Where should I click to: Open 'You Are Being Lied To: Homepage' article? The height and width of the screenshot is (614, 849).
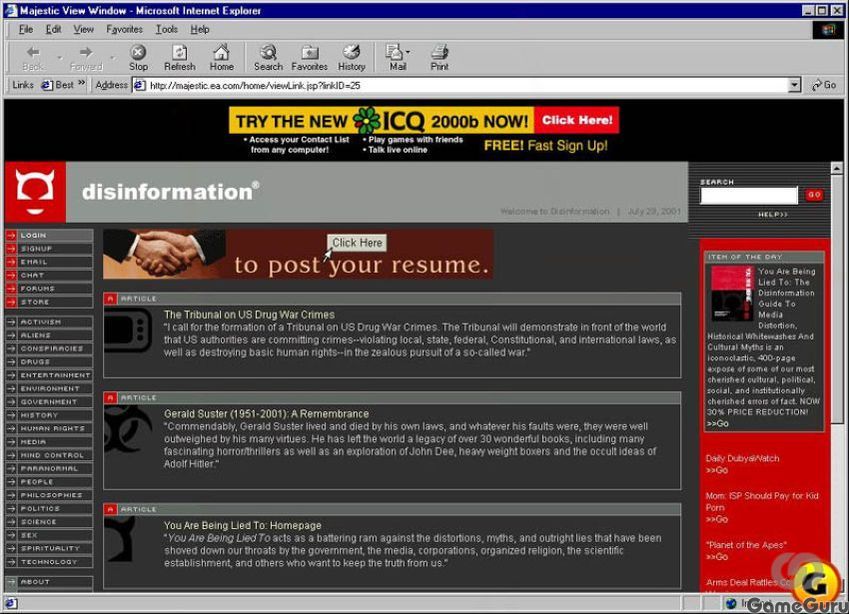pos(243,525)
